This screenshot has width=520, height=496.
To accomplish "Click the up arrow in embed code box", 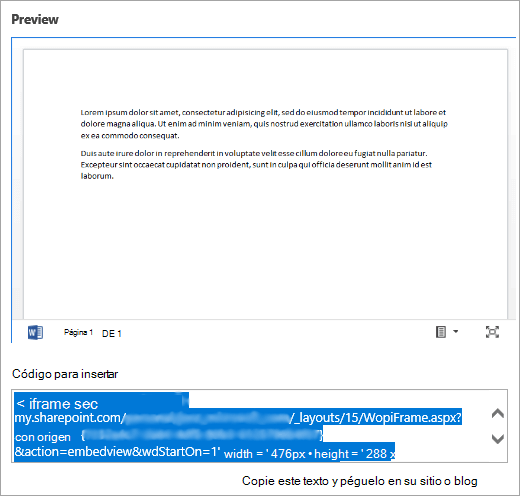I will click(x=498, y=413).
